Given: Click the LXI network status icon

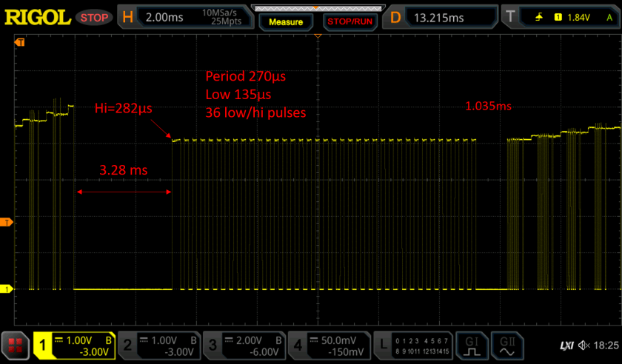Looking at the screenshot, I should click(566, 346).
